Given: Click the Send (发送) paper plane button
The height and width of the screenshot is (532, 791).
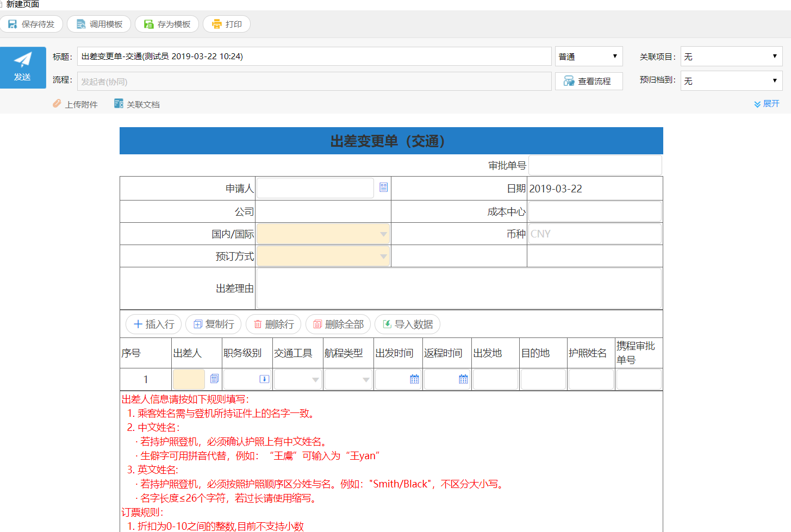Looking at the screenshot, I should point(23,67).
